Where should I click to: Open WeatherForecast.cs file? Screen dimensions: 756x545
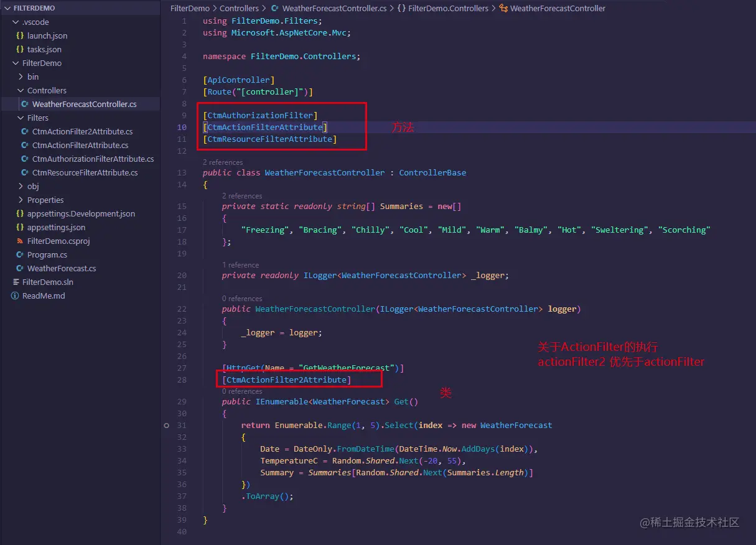pos(62,269)
